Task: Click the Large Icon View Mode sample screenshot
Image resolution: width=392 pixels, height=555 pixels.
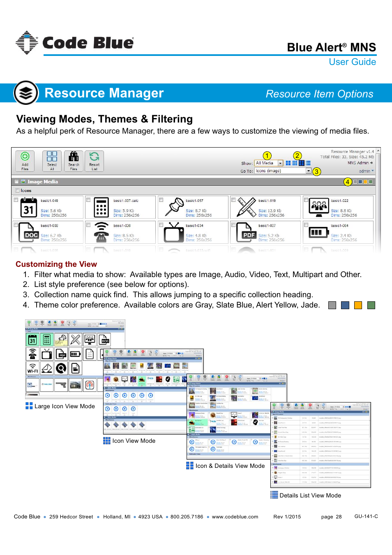Action: pyautogui.click(x=75, y=359)
